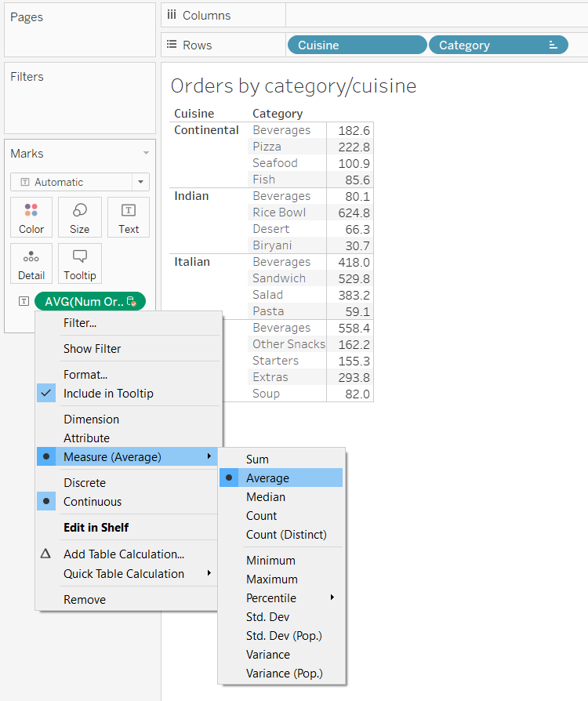Select Continuous field type
Image resolution: width=588 pixels, height=701 pixels.
127,502
